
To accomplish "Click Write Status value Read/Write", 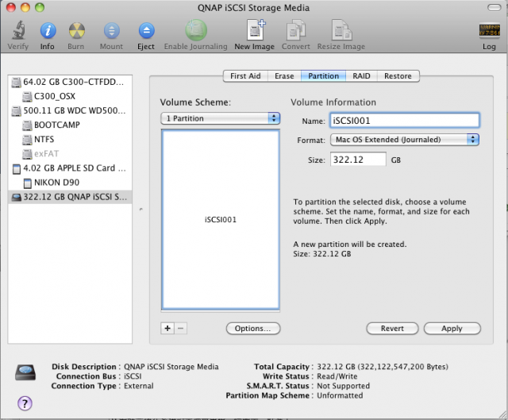I will pyautogui.click(x=337, y=376).
